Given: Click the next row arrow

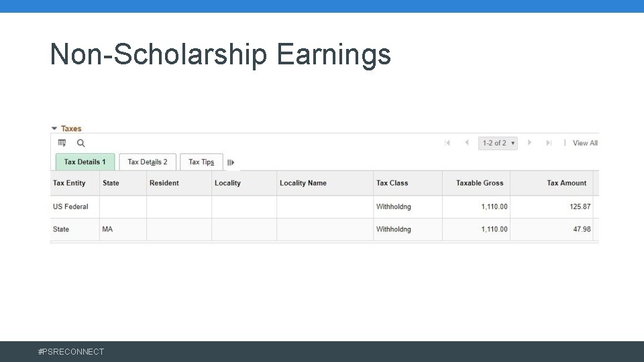Looking at the screenshot, I should 529,143.
